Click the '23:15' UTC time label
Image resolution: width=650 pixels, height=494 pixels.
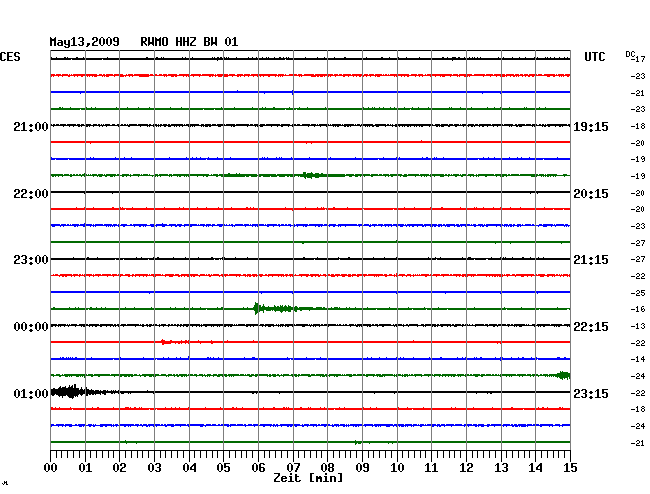click(x=591, y=394)
